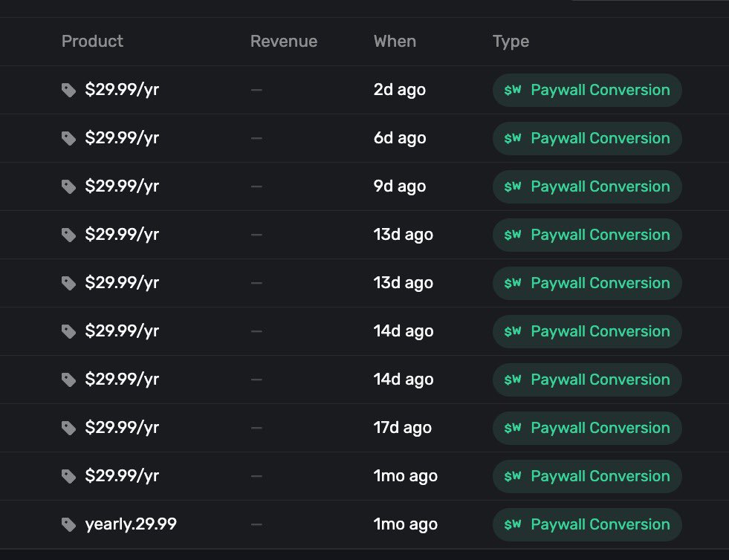Click the tag icon in the 2d ago row
This screenshot has height=560, width=729.
click(x=69, y=90)
